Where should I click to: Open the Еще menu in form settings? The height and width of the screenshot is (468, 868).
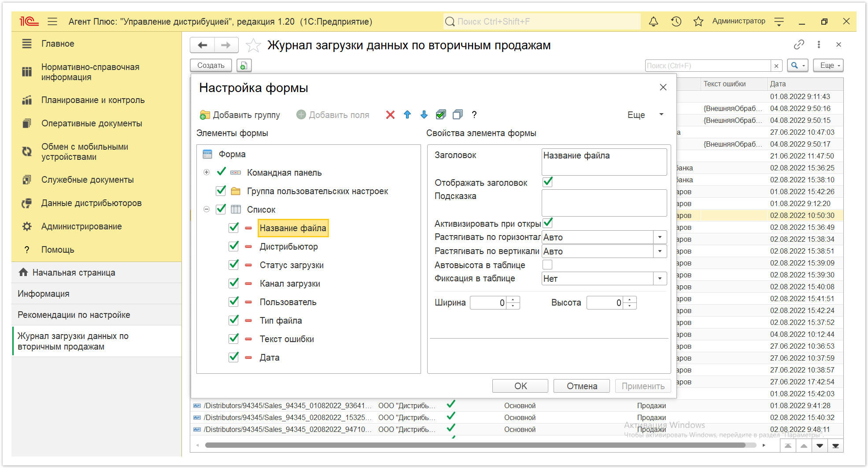point(645,115)
